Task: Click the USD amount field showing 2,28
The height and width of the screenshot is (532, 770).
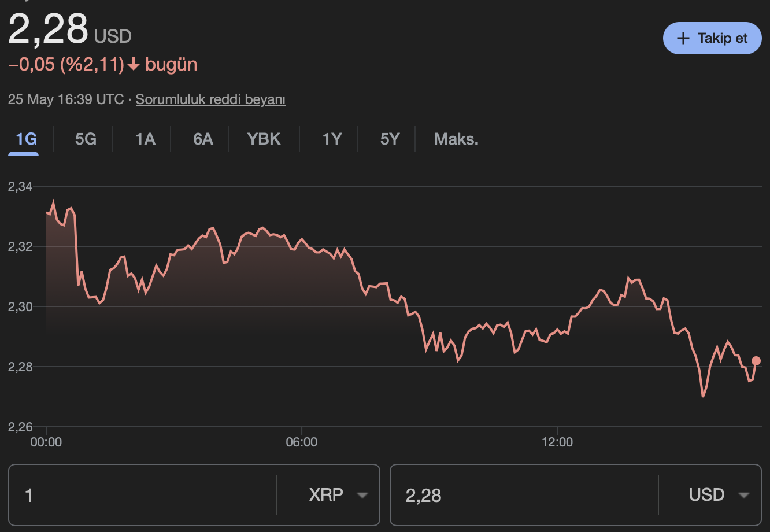Action: pyautogui.click(x=524, y=495)
